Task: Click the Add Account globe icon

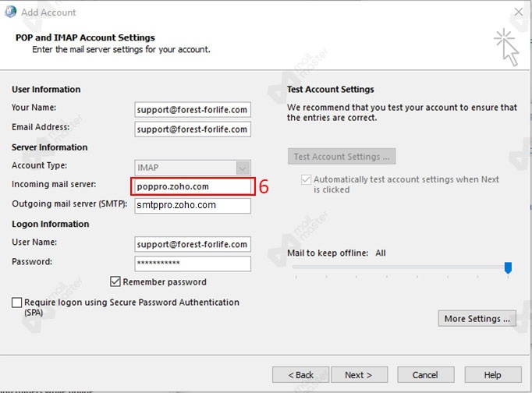Action: pyautogui.click(x=9, y=12)
